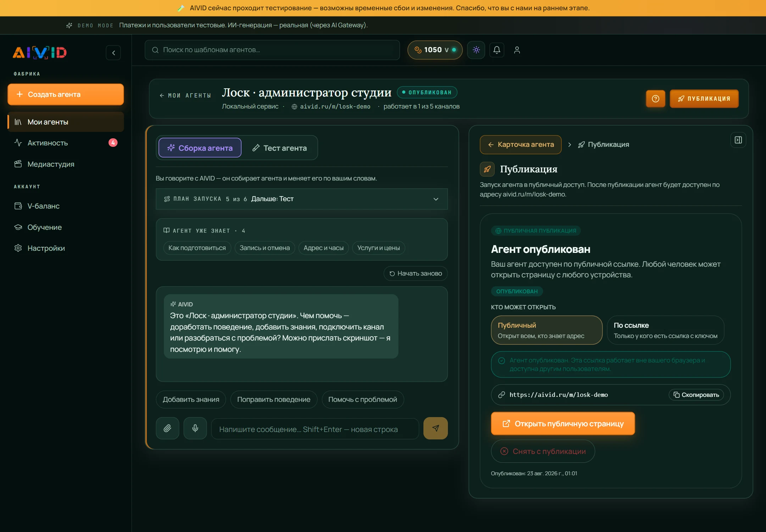This screenshot has width=766, height=532.
Task: Open Настройки in sidebar
Action: 66,248
